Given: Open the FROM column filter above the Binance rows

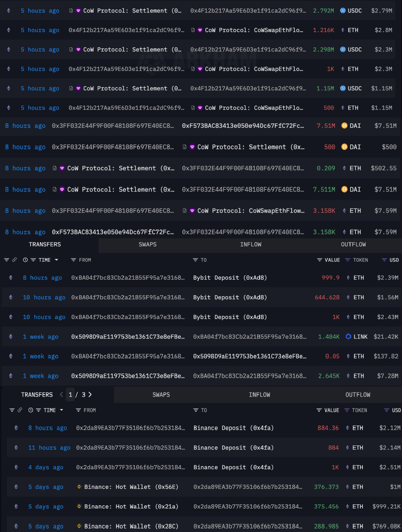Looking at the screenshot, I should tap(79, 410).
